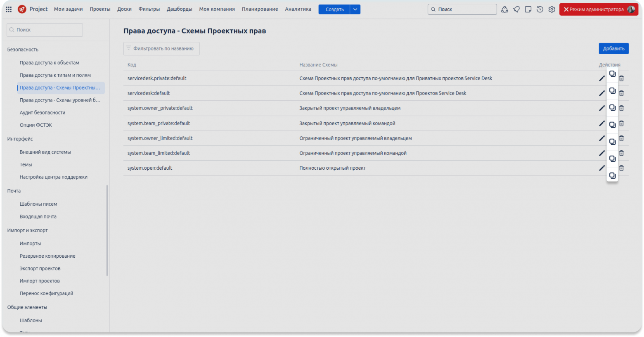Open the sticky note icon
Image resolution: width=644 pixels, height=337 pixels.
528,9
